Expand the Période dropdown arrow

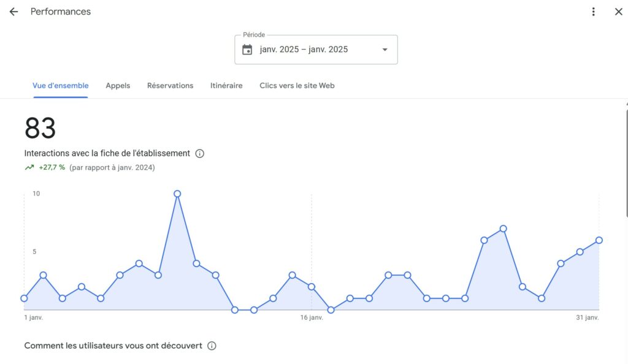[x=385, y=50]
